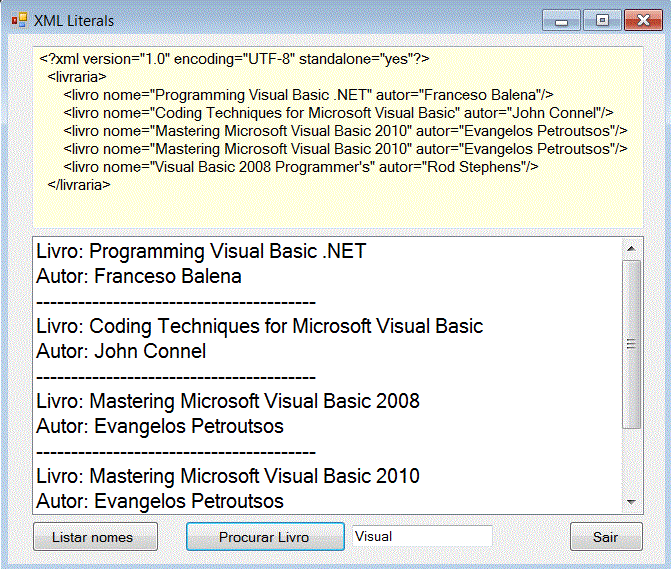Click the XML Literals window icon
671x569 pixels.
coord(20,21)
